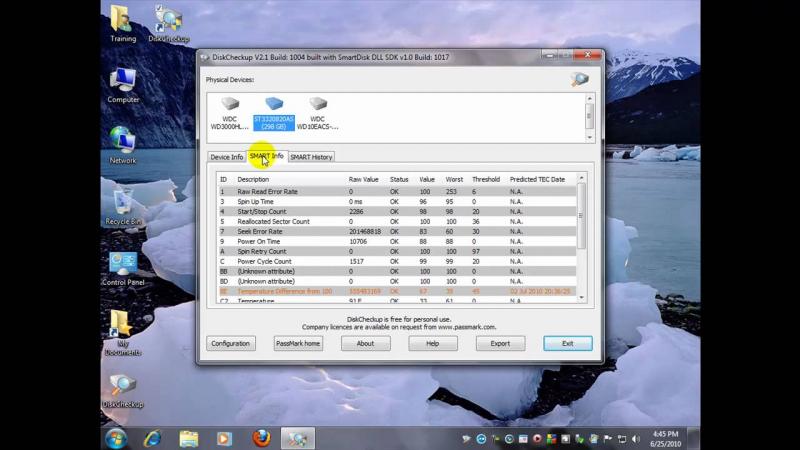Select the ST3320820AS (298 GB) drive
This screenshot has width=800, height=450.
pyautogui.click(x=274, y=114)
